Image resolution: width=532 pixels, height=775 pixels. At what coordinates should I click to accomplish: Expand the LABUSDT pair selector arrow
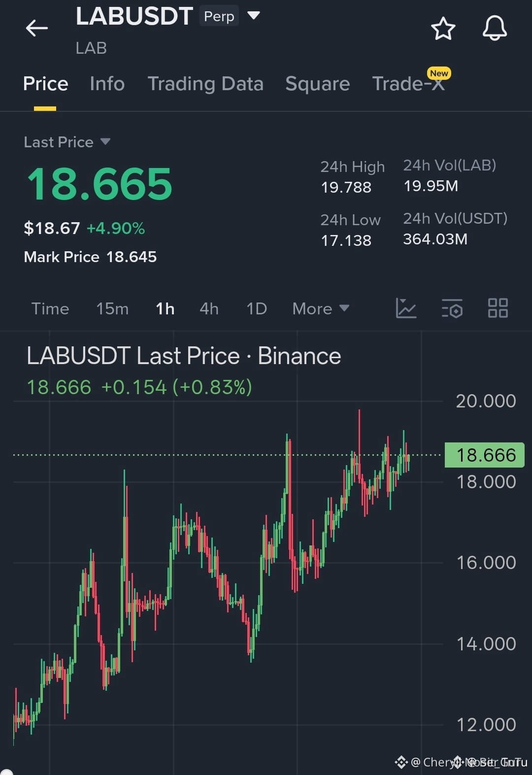tap(253, 16)
